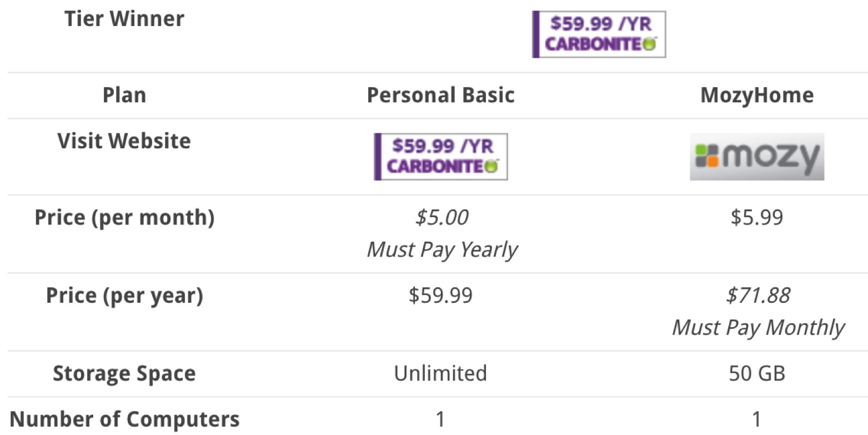Click the Mozy colored squares icon
868x435 pixels.
pyautogui.click(x=706, y=156)
